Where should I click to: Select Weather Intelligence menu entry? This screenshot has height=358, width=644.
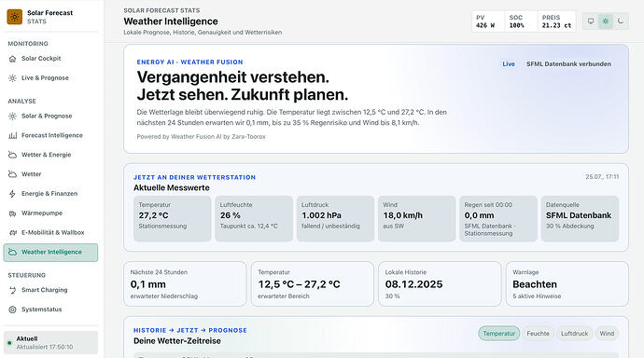click(50, 253)
